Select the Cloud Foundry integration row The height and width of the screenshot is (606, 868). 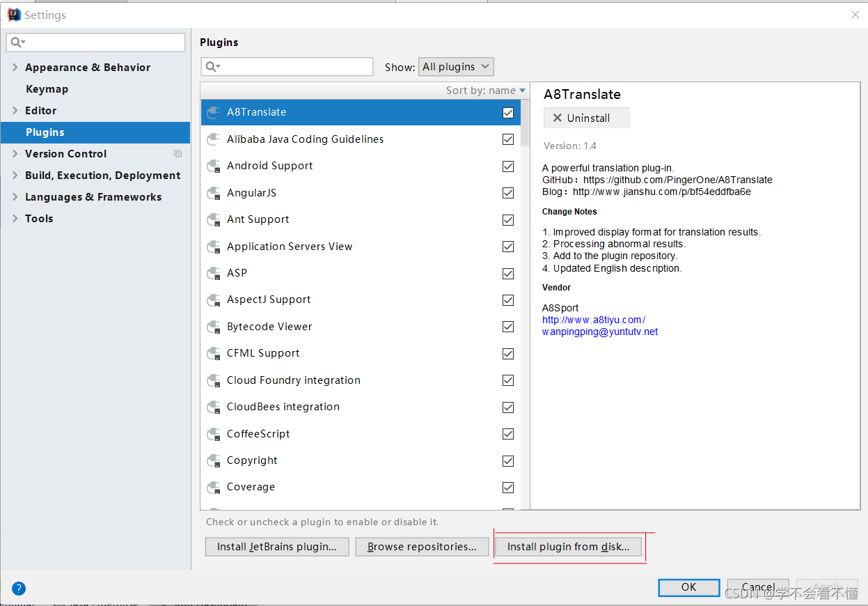(361, 381)
